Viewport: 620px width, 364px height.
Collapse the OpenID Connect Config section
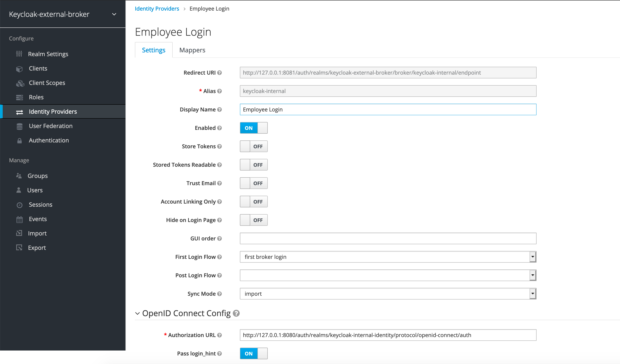point(138,313)
